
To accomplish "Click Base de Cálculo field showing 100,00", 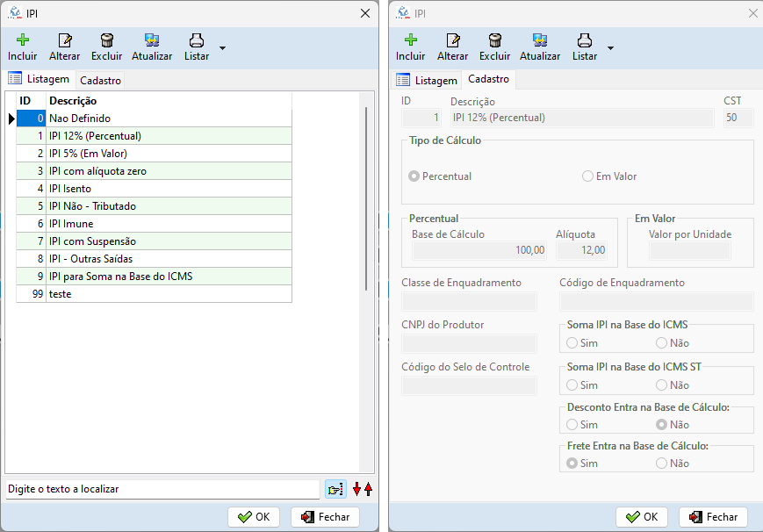I will pos(479,251).
